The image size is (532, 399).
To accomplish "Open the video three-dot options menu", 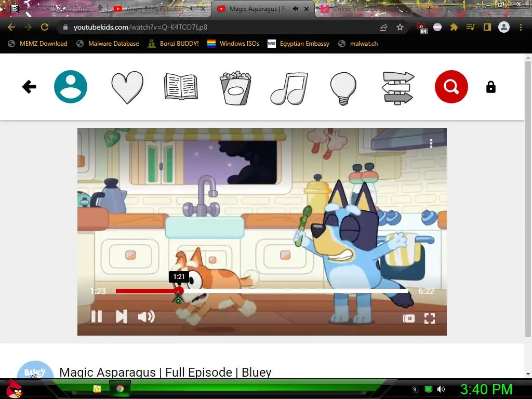I will [x=431, y=143].
